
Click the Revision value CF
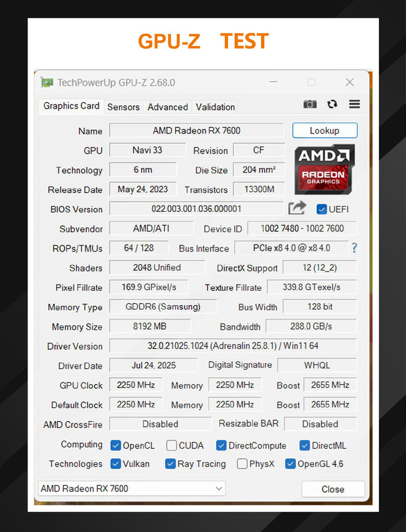click(259, 150)
